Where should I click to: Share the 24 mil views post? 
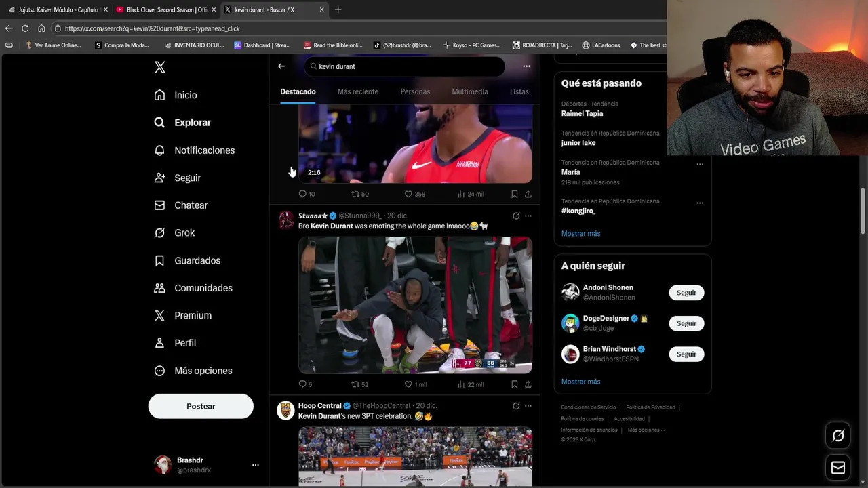(x=528, y=194)
